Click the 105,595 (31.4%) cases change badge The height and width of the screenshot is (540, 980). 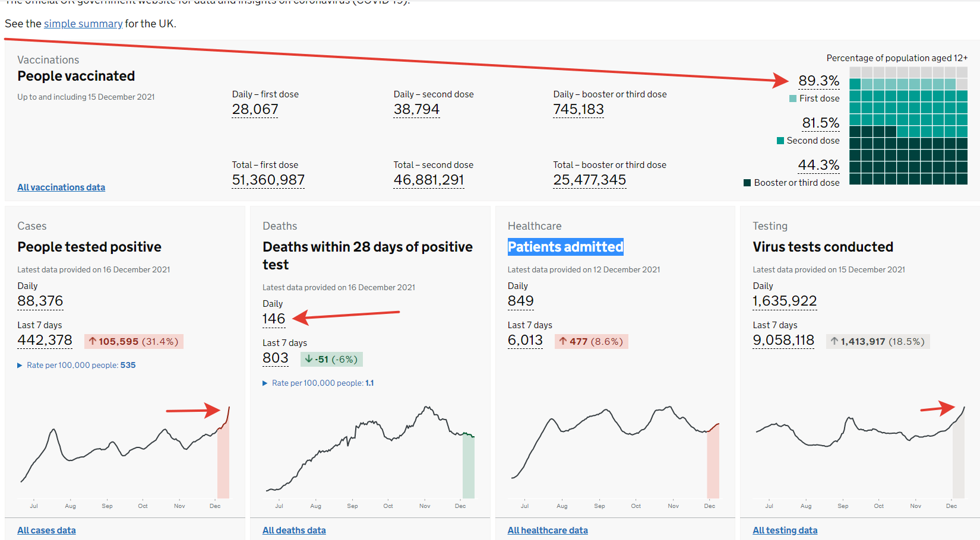pyautogui.click(x=134, y=341)
